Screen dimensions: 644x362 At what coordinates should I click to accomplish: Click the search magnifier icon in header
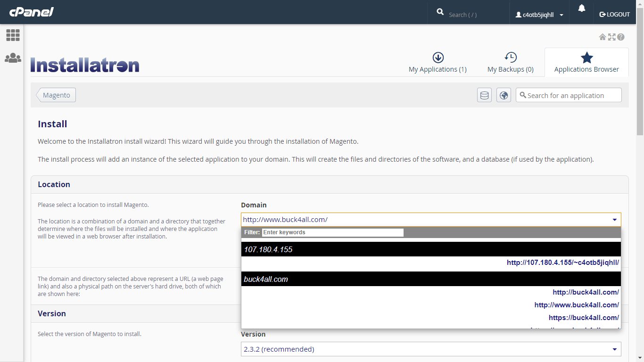coord(440,12)
